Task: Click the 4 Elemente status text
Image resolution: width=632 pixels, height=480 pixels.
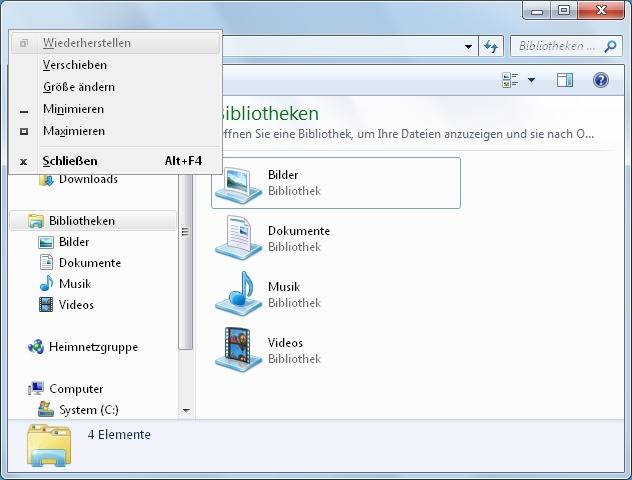Action: pos(119,434)
